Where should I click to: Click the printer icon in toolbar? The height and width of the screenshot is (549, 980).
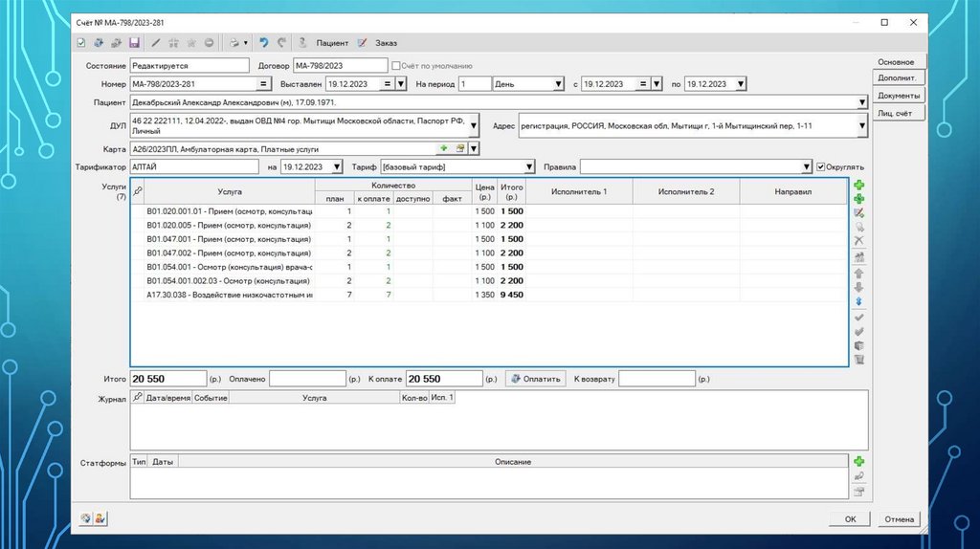(x=233, y=43)
